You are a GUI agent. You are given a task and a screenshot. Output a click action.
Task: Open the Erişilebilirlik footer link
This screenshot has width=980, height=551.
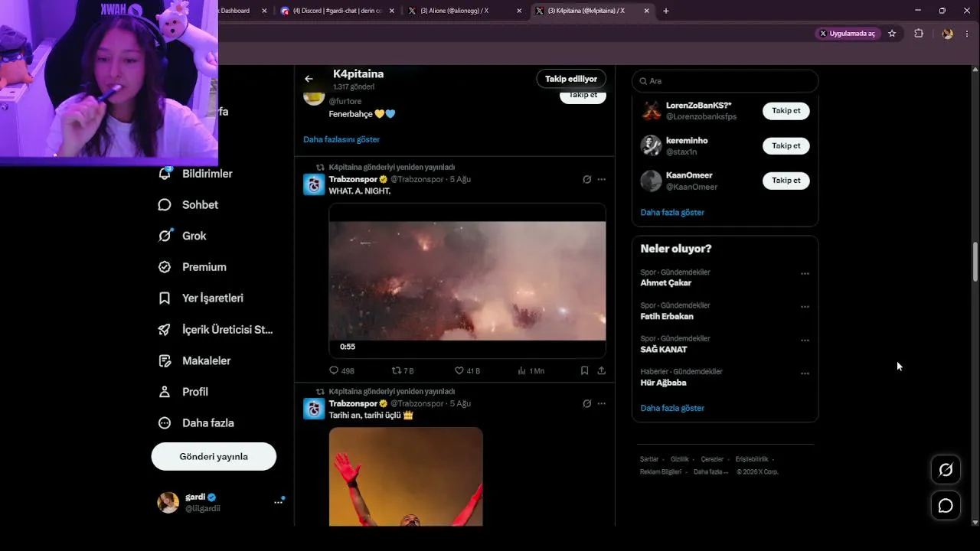tap(752, 459)
